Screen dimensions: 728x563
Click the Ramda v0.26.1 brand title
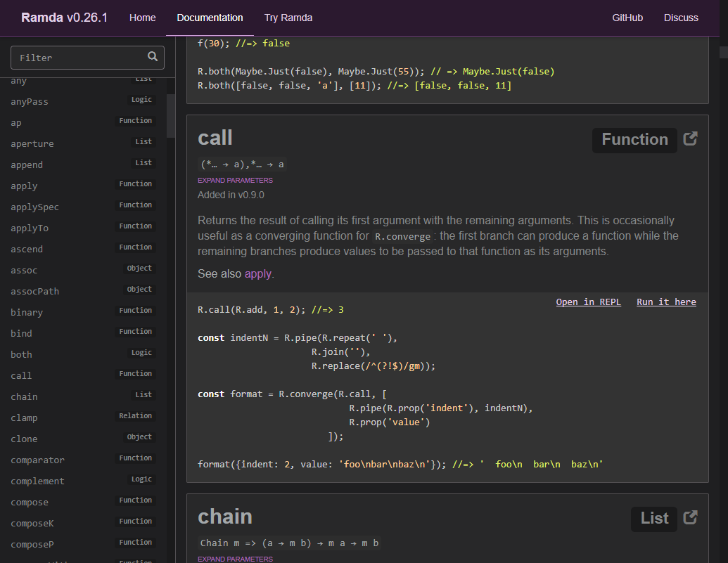coord(65,18)
